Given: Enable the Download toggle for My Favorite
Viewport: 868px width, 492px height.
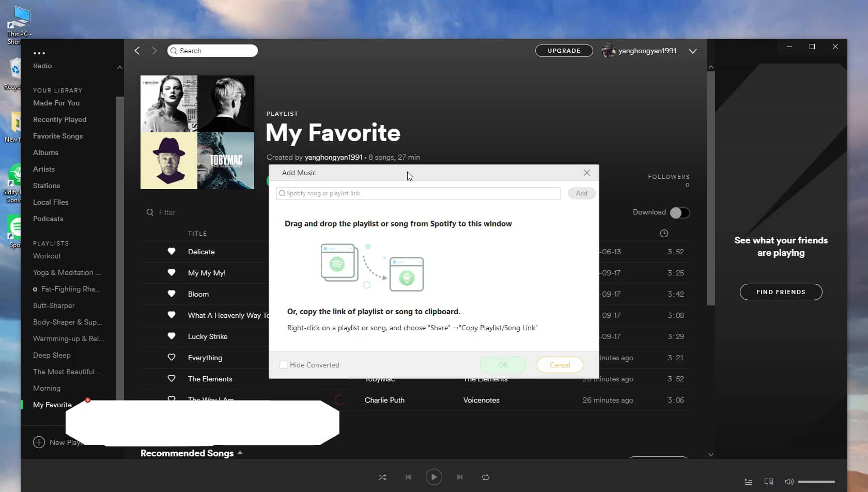Looking at the screenshot, I should coord(680,212).
